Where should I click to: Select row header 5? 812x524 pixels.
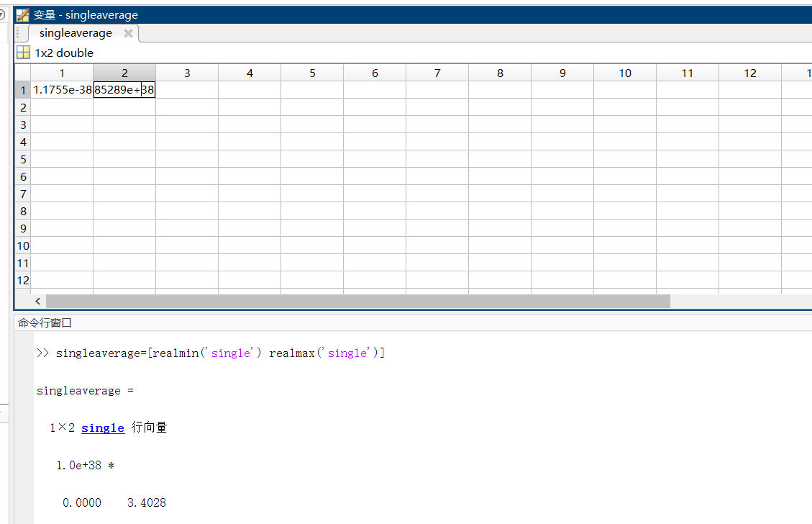pos(23,159)
